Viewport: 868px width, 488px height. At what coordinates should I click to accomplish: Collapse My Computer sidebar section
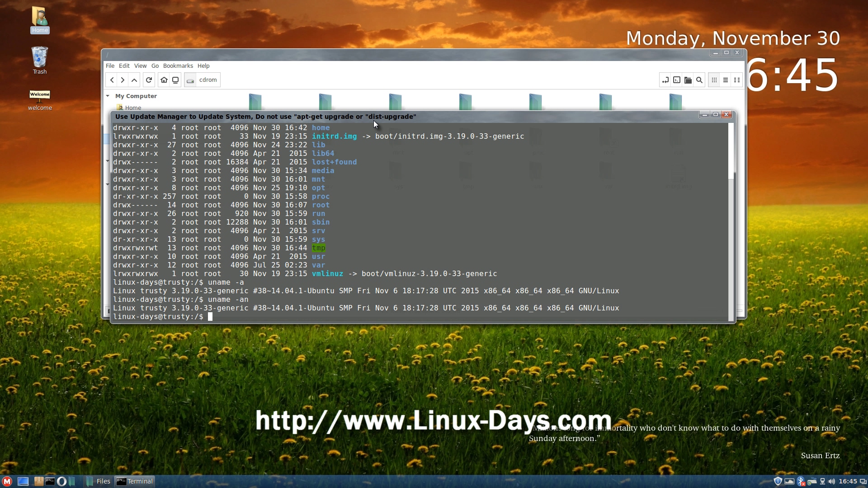click(108, 96)
